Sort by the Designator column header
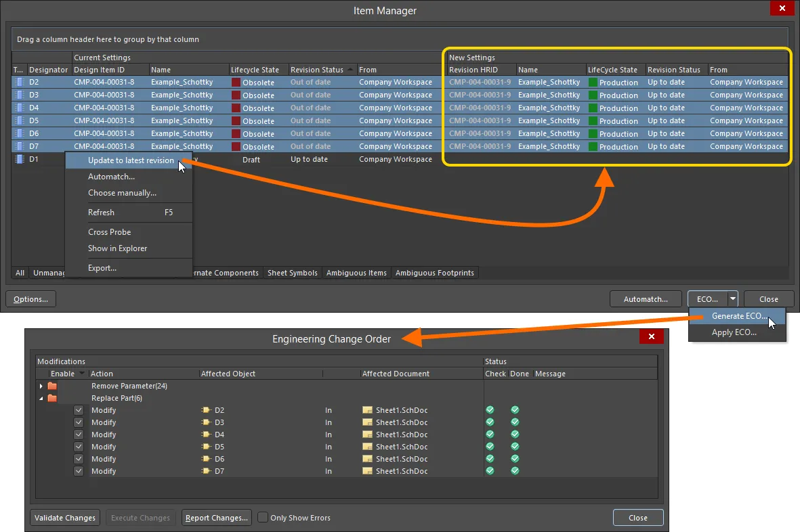 pyautogui.click(x=49, y=70)
